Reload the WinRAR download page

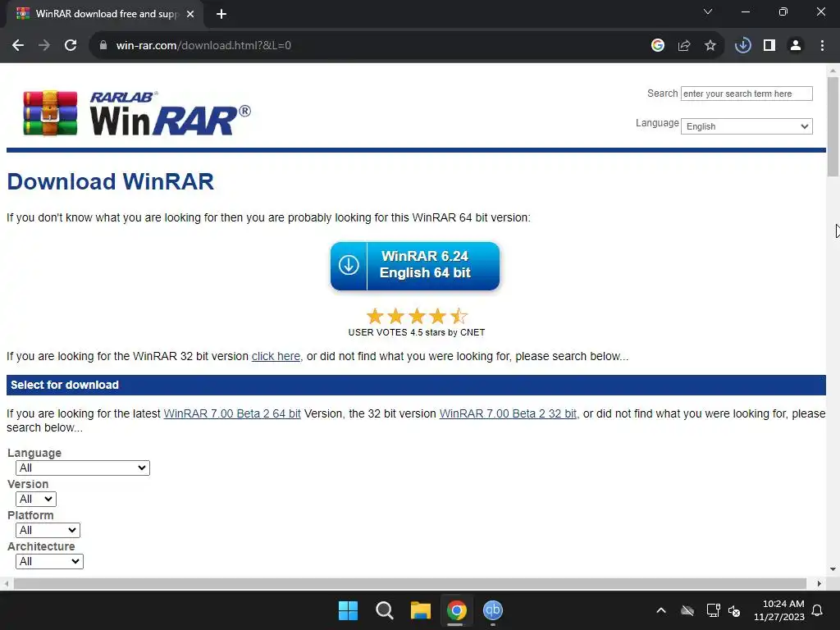pos(71,46)
